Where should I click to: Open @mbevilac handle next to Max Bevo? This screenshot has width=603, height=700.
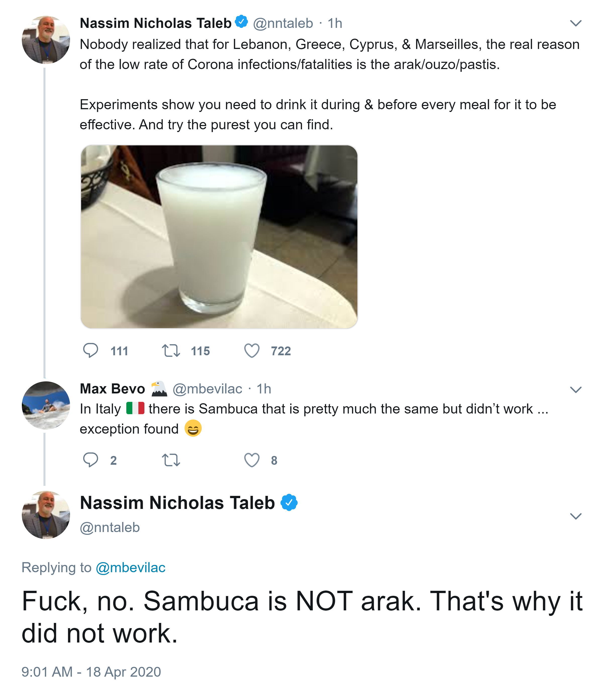coord(207,389)
